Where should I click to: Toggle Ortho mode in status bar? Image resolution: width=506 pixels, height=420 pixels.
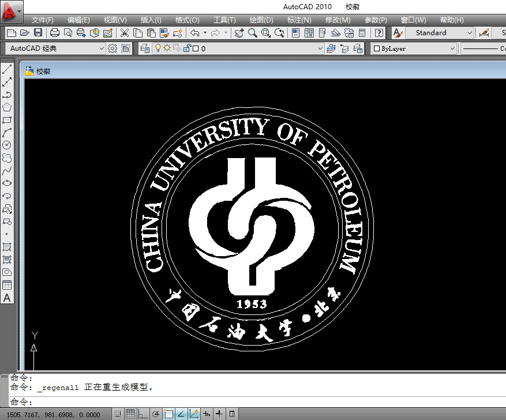click(x=143, y=414)
